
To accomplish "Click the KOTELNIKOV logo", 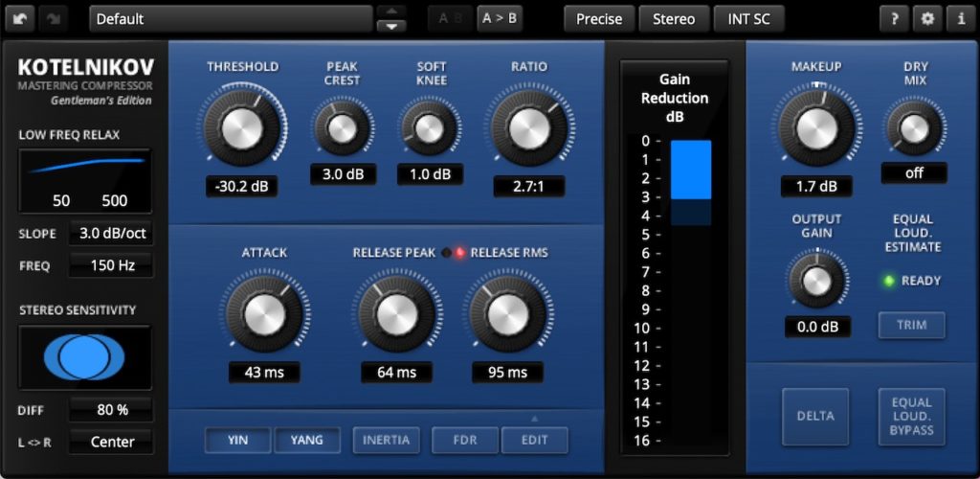I will [85, 67].
